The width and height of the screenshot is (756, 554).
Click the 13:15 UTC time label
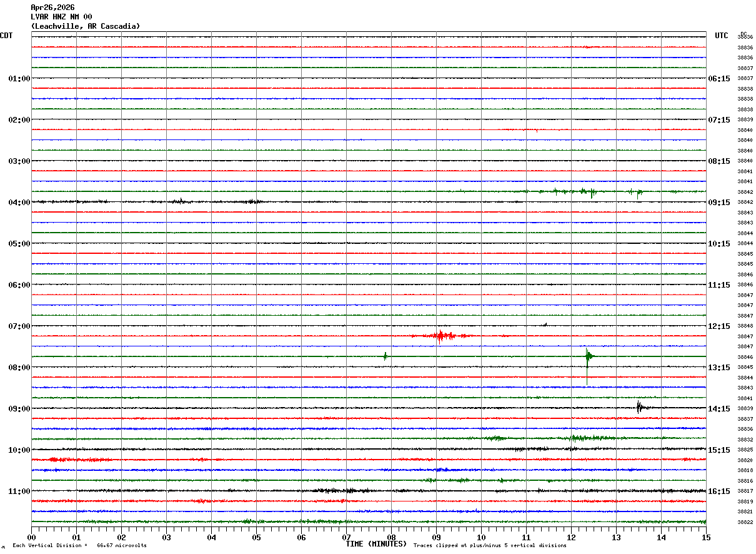tap(719, 368)
